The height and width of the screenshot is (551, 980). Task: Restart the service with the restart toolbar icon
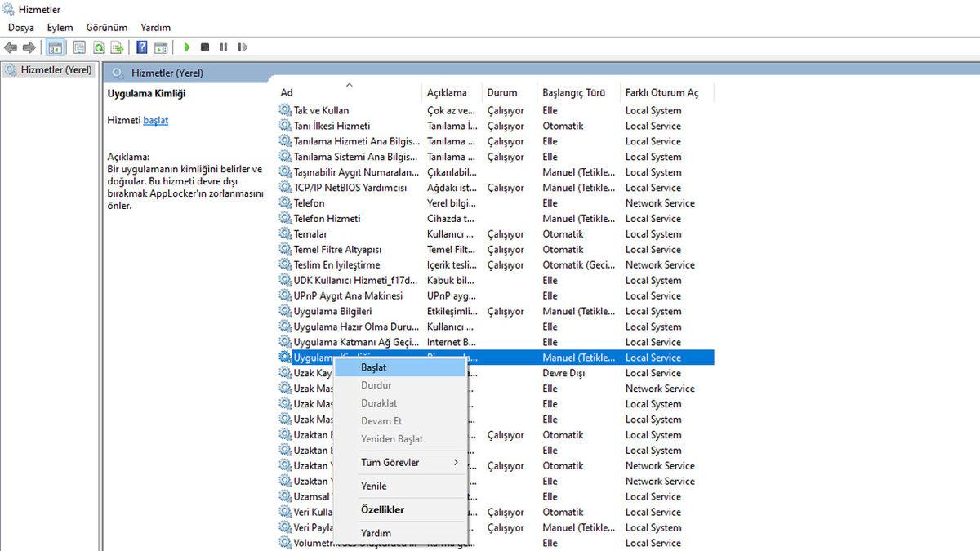pyautogui.click(x=243, y=47)
